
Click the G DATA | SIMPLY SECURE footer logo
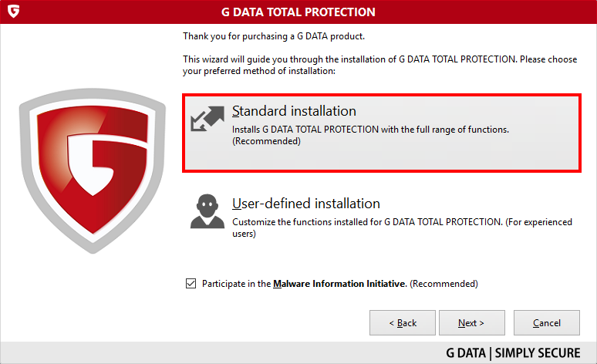click(x=513, y=353)
